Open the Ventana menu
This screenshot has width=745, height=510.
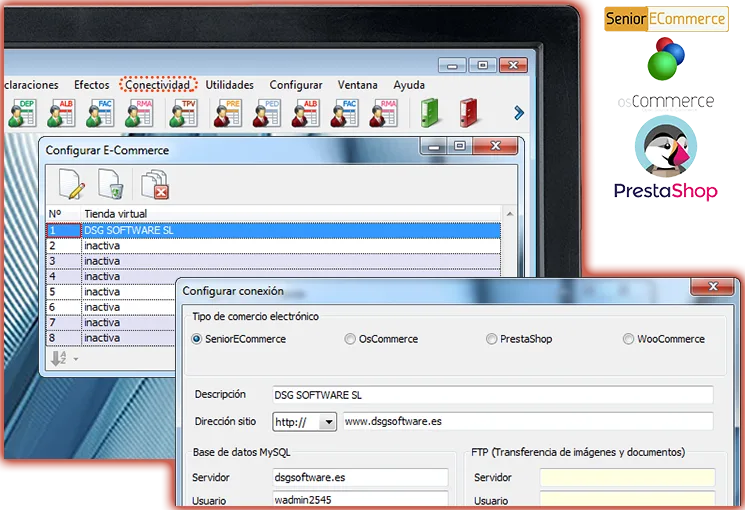point(357,85)
